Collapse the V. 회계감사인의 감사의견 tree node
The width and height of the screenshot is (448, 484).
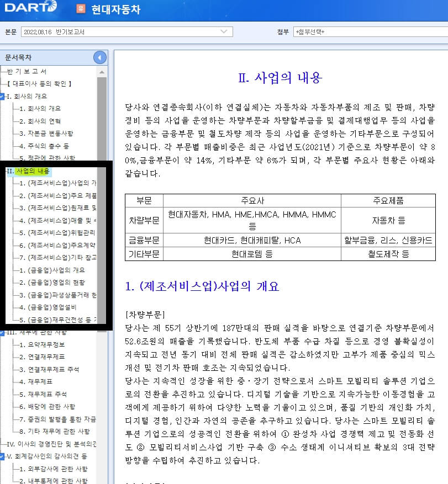point(2,456)
